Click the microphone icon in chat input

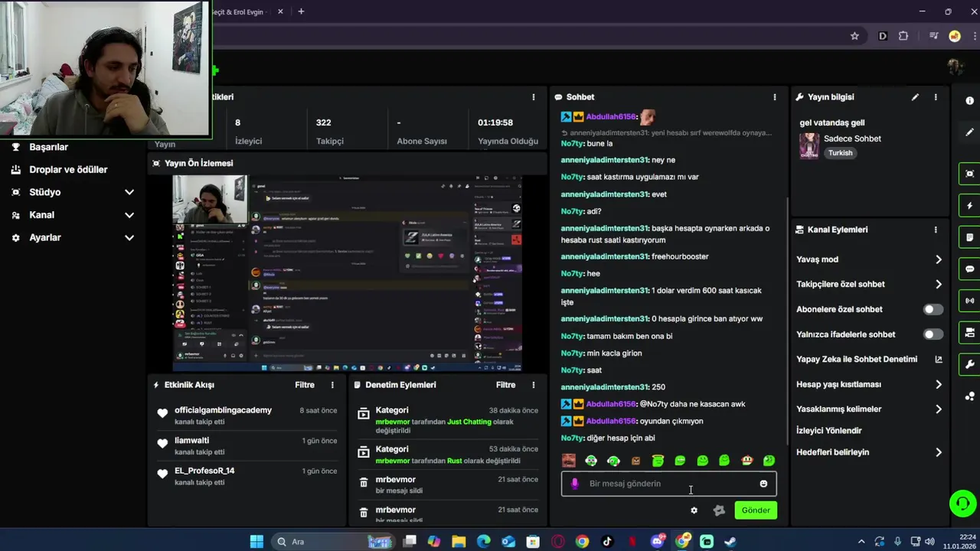574,484
